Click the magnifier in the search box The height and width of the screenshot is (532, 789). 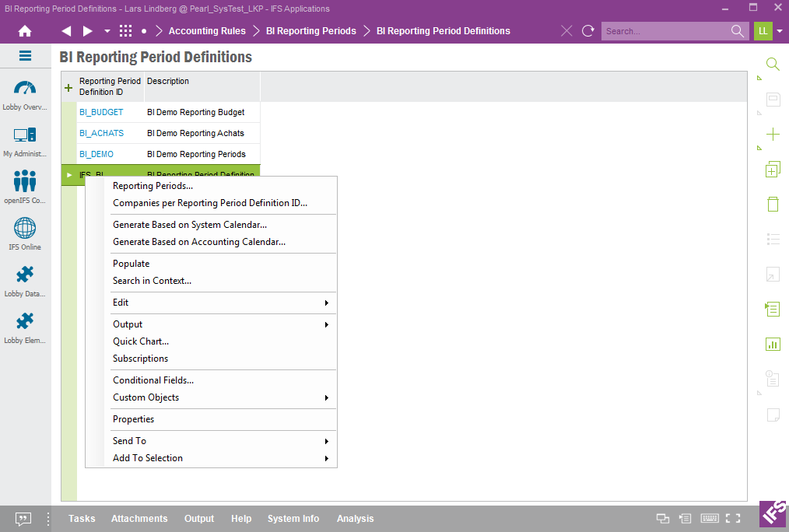point(737,31)
